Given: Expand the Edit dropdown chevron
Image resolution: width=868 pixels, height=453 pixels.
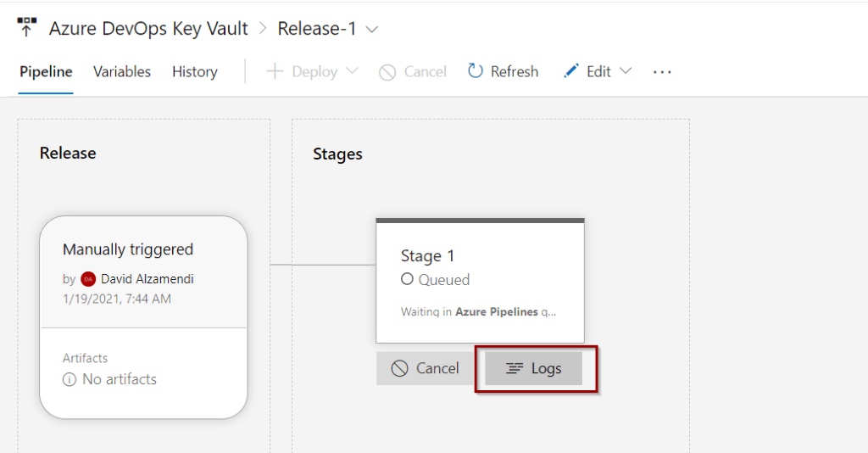Looking at the screenshot, I should click(x=626, y=71).
